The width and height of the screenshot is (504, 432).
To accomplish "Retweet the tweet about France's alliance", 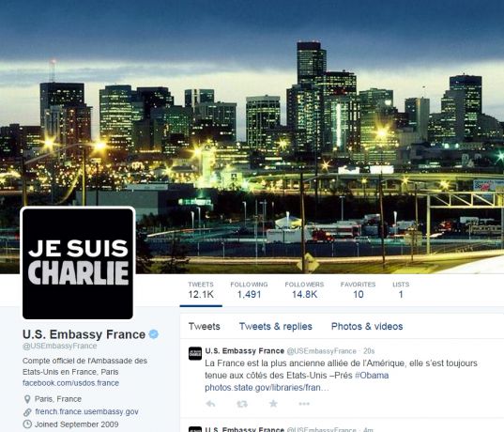I will [x=242, y=404].
